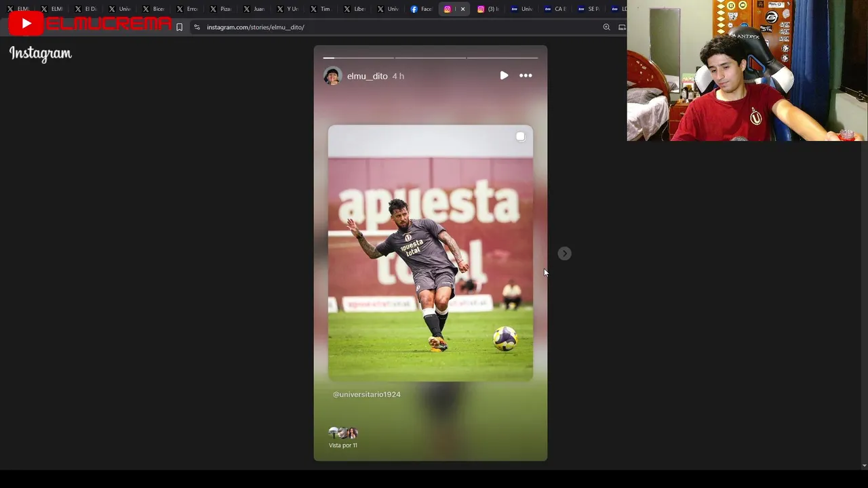Switch to the 'Juan' X tab

click(x=254, y=9)
